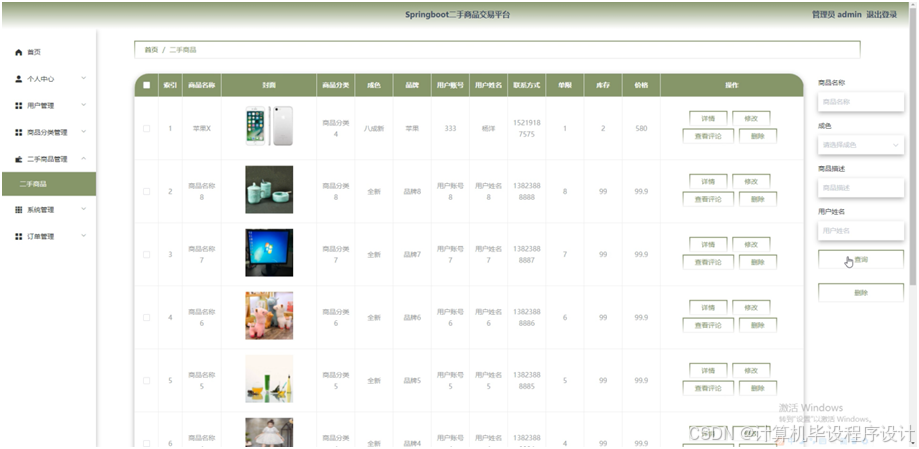Focus the 用户姓名 search input field
The width and height of the screenshot is (919, 449).
pos(860,231)
